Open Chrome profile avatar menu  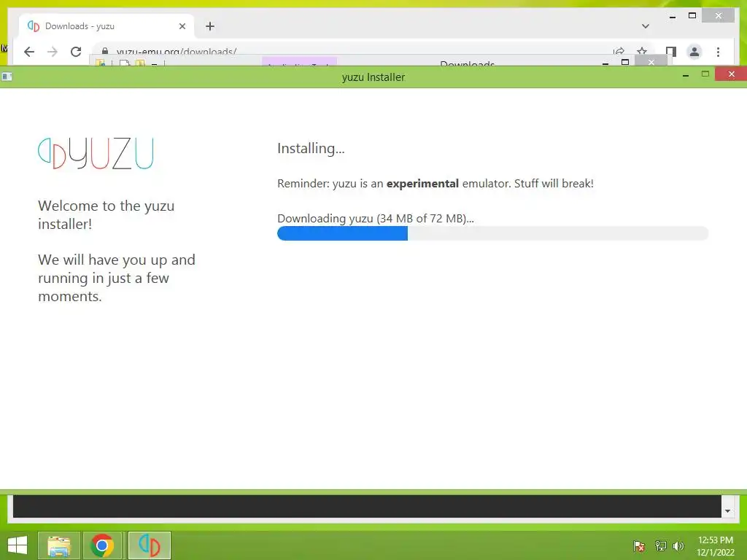coord(694,52)
